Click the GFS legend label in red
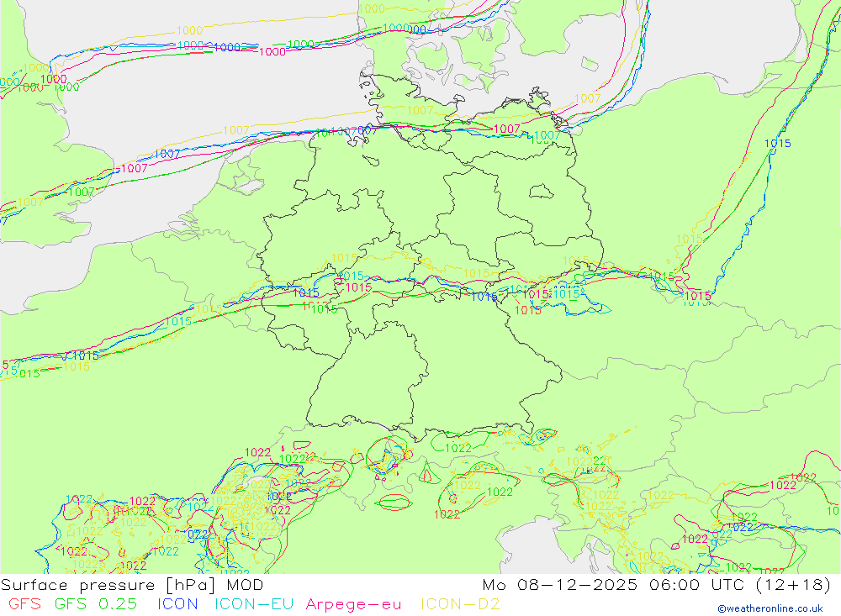 [x=24, y=604]
